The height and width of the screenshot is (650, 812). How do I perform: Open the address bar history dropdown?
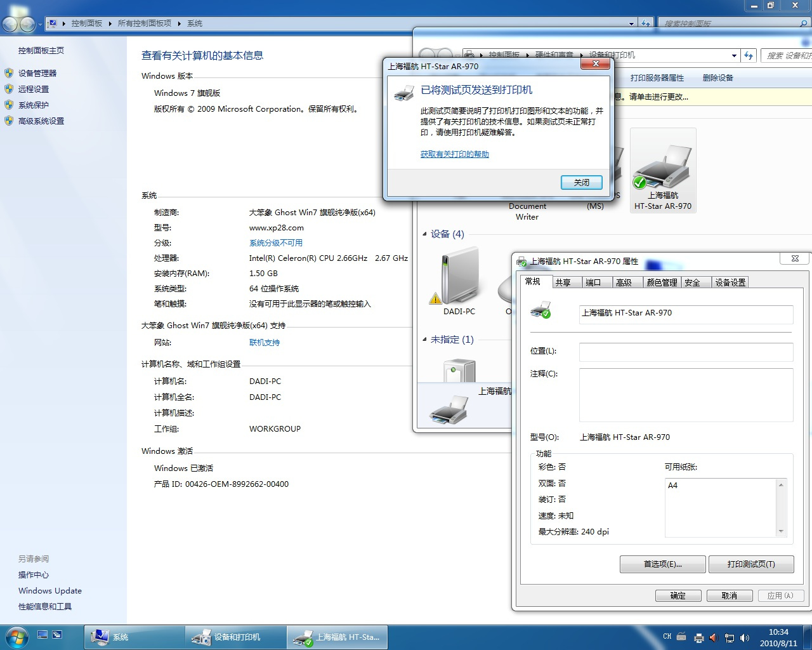[x=734, y=55]
